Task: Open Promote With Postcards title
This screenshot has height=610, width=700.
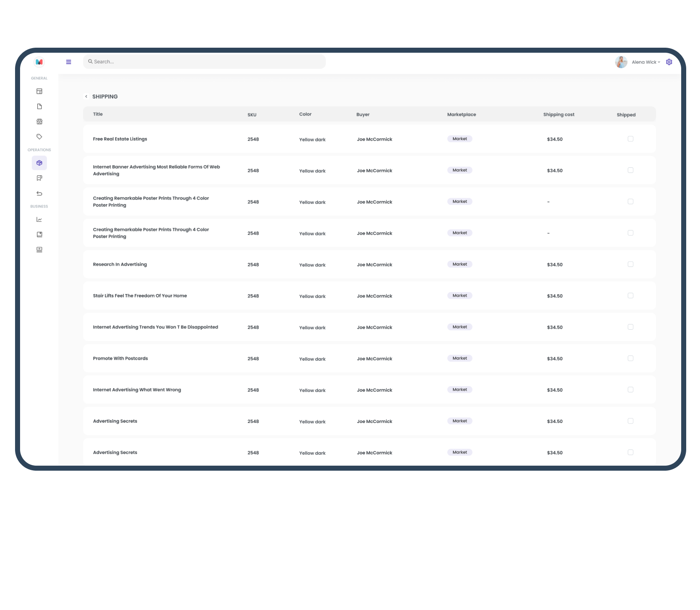Action: coord(120,359)
